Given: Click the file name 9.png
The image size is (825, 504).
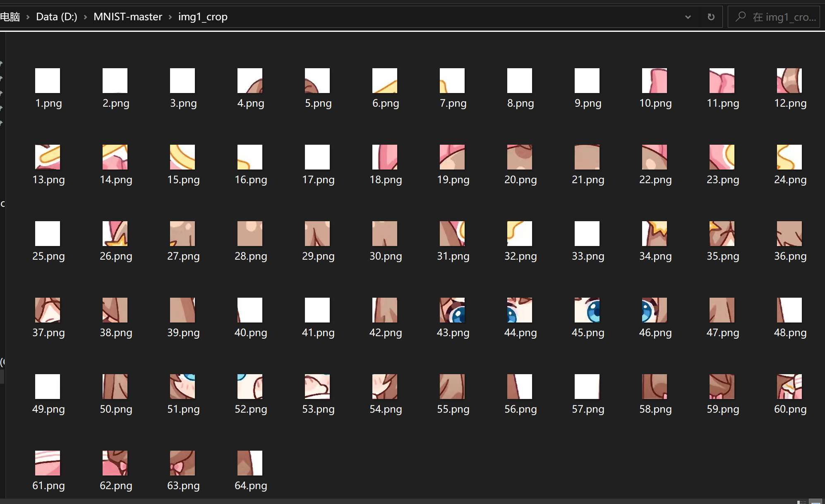Looking at the screenshot, I should point(588,103).
